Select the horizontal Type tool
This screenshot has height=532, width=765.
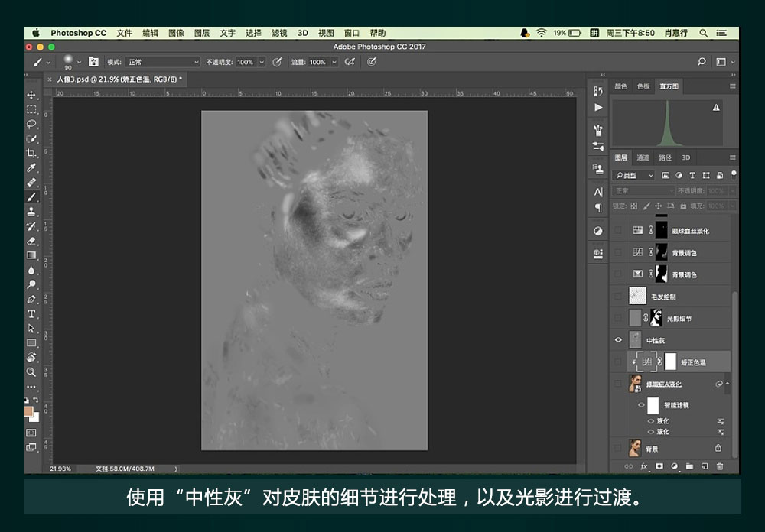point(31,314)
